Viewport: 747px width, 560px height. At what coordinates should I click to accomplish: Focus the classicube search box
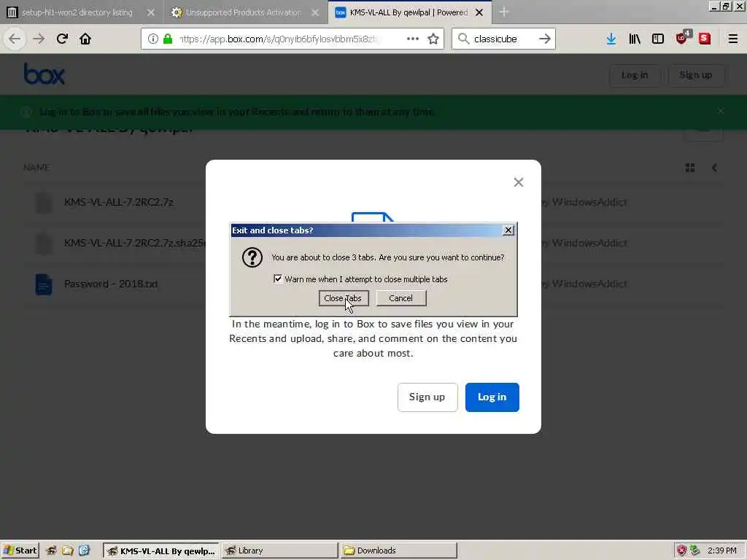pyautogui.click(x=503, y=39)
